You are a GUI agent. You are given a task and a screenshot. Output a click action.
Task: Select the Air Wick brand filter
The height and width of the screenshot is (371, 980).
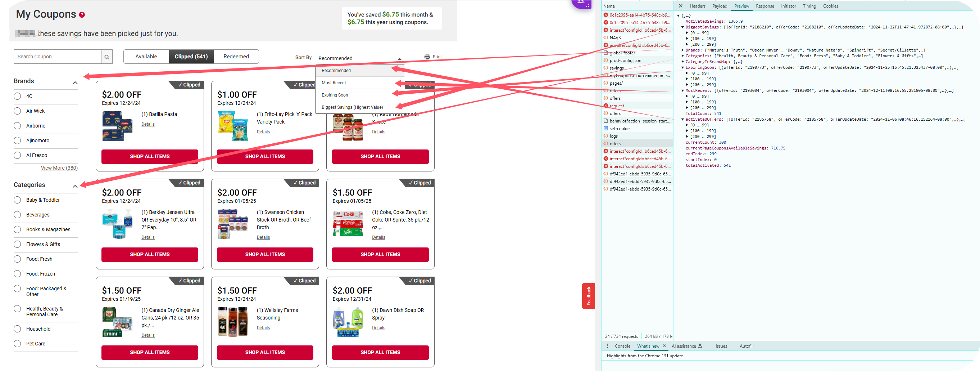click(18, 111)
